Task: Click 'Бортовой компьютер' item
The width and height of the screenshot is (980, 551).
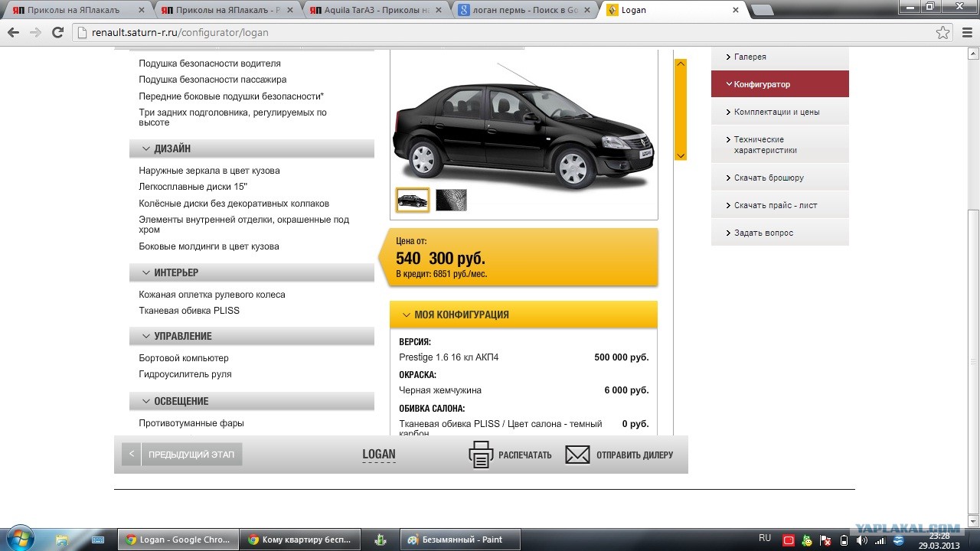Action: pos(184,358)
